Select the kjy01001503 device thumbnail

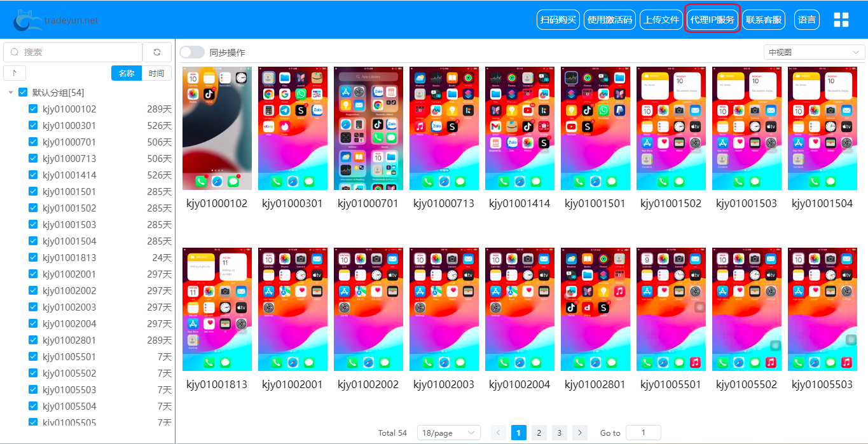tap(747, 128)
